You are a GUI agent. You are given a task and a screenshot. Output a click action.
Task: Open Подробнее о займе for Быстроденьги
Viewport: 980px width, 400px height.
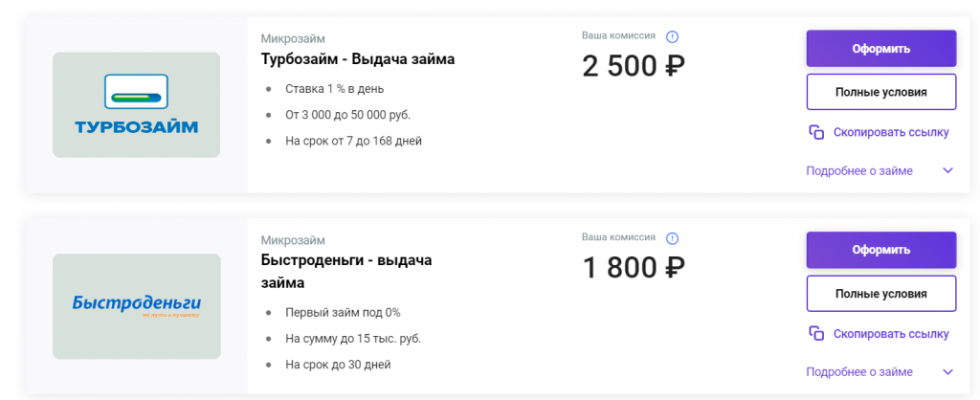click(859, 372)
